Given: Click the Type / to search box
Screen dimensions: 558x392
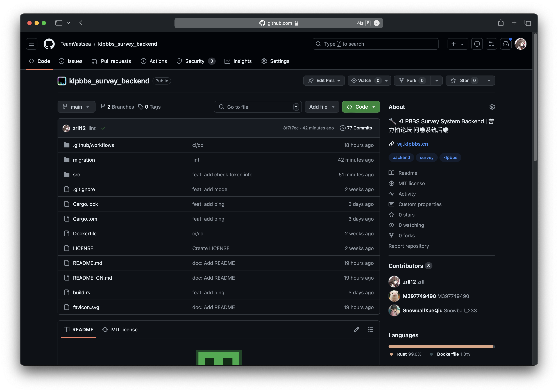Looking at the screenshot, I should [375, 44].
